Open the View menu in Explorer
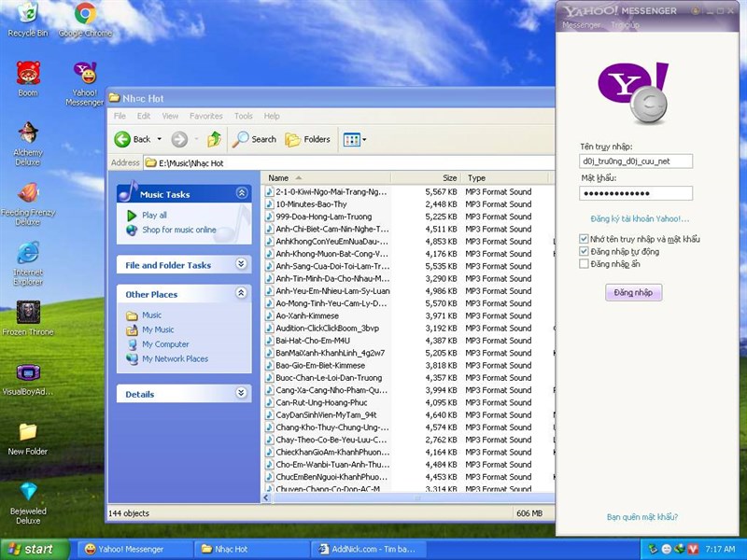The image size is (747, 560). click(170, 116)
